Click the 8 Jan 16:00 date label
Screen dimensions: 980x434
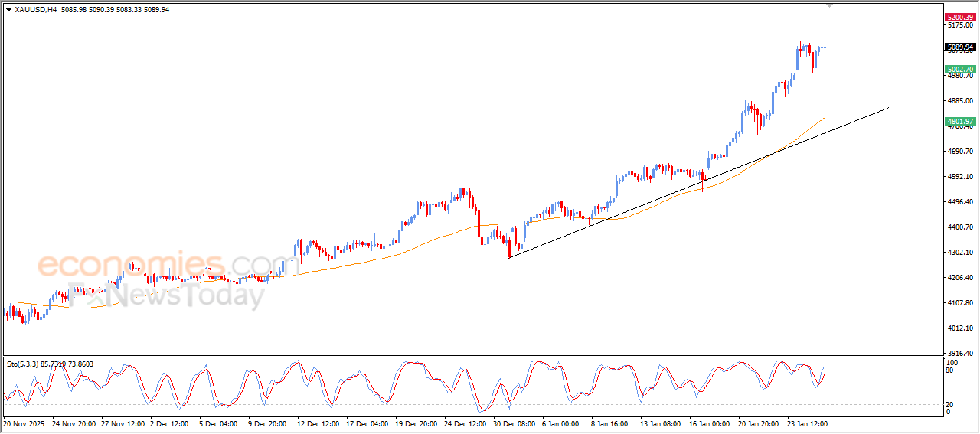[x=610, y=423]
